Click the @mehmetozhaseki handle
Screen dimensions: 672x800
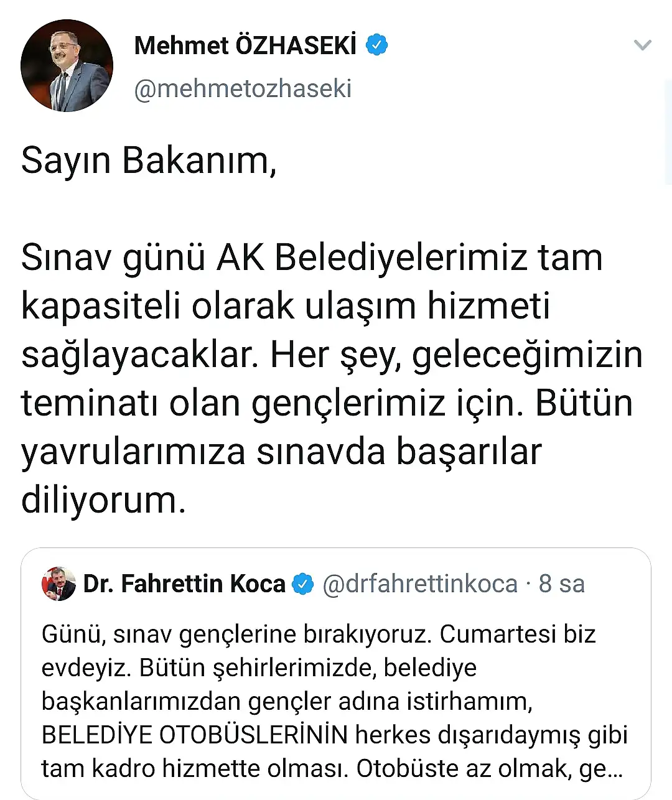point(243,88)
